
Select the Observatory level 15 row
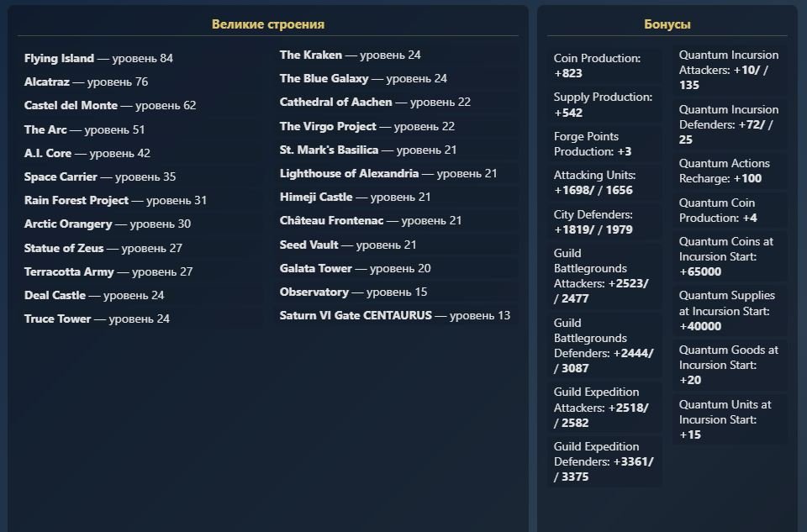(353, 292)
